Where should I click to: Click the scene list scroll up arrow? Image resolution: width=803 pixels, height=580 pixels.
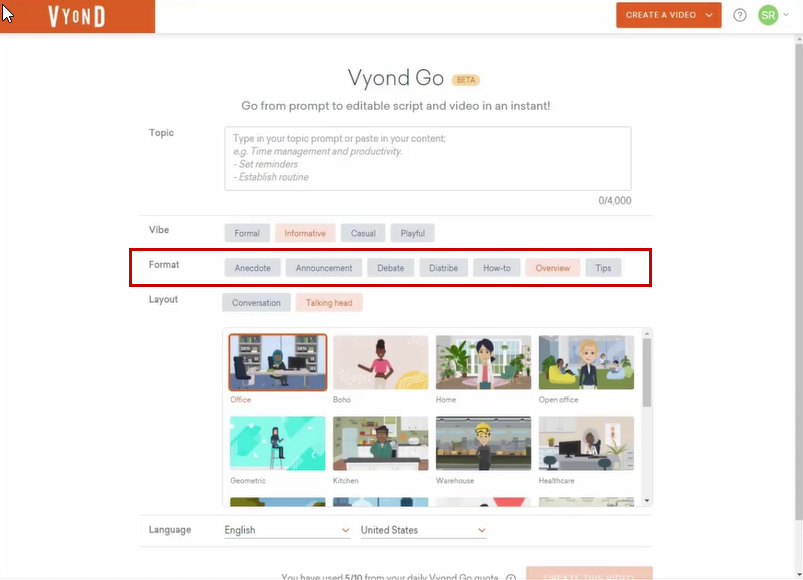[647, 334]
